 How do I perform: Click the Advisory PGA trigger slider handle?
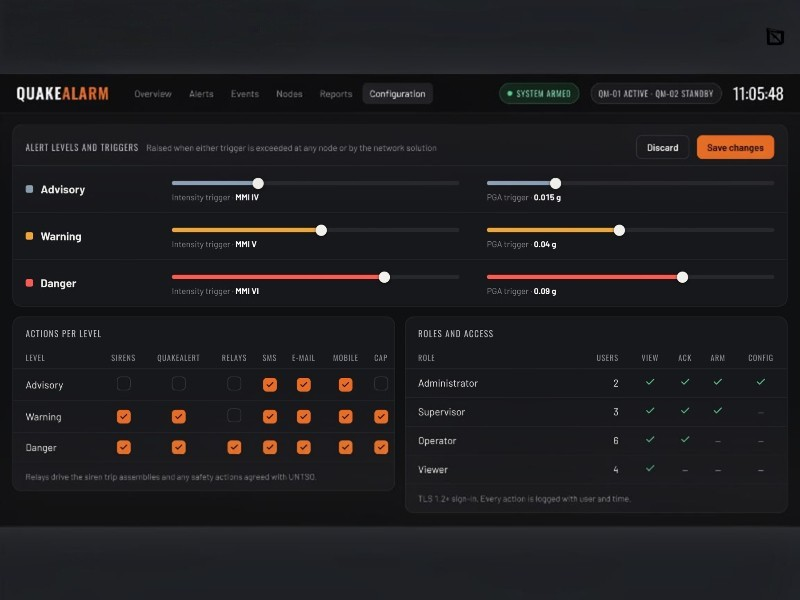tap(556, 183)
